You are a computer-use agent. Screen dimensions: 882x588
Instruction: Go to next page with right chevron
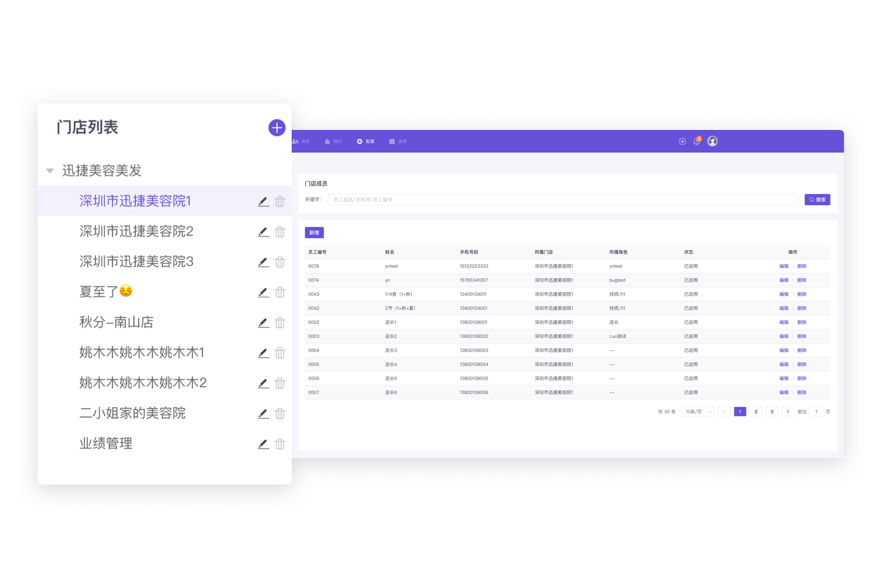788,412
